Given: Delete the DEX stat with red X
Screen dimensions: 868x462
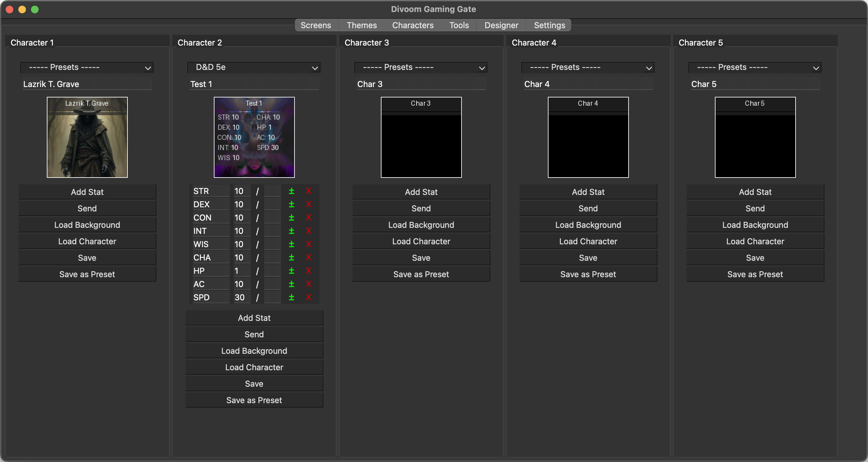Looking at the screenshot, I should 308,204.
